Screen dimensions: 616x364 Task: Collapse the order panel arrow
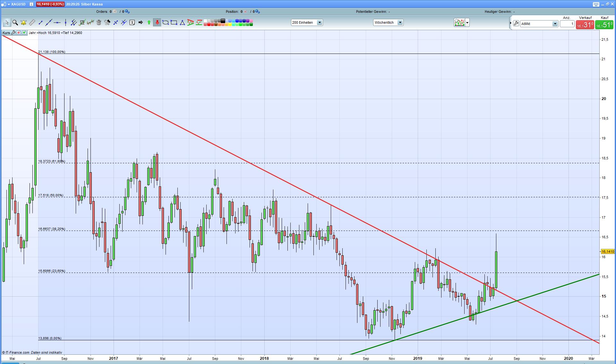coord(510,23)
